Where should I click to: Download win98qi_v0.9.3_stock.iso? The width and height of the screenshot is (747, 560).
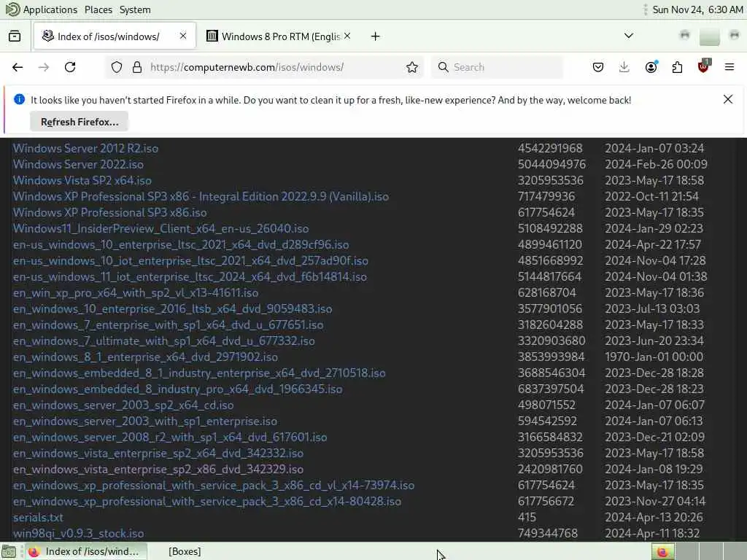point(78,533)
